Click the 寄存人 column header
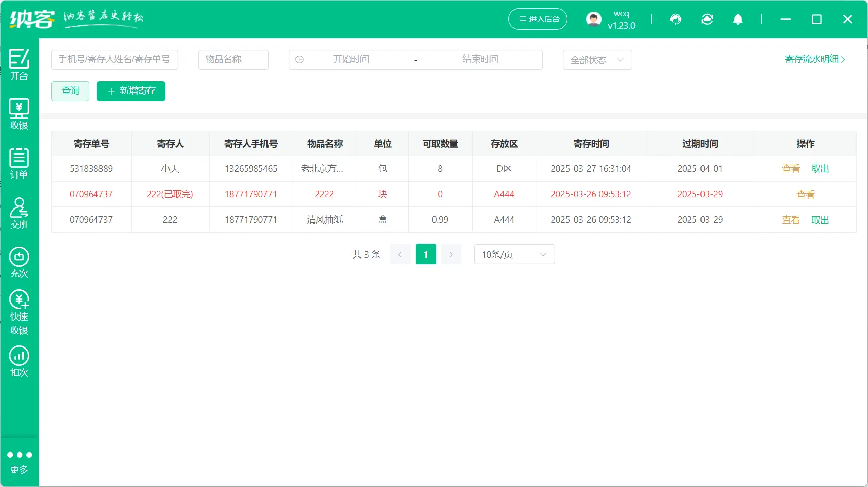Screen dimensions: 868x487 pos(170,144)
